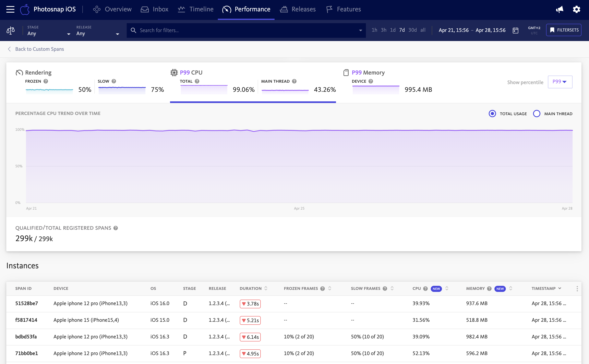Click the P99 CPU section heading
Image resolution: width=589 pixels, height=364 pixels.
(x=191, y=73)
